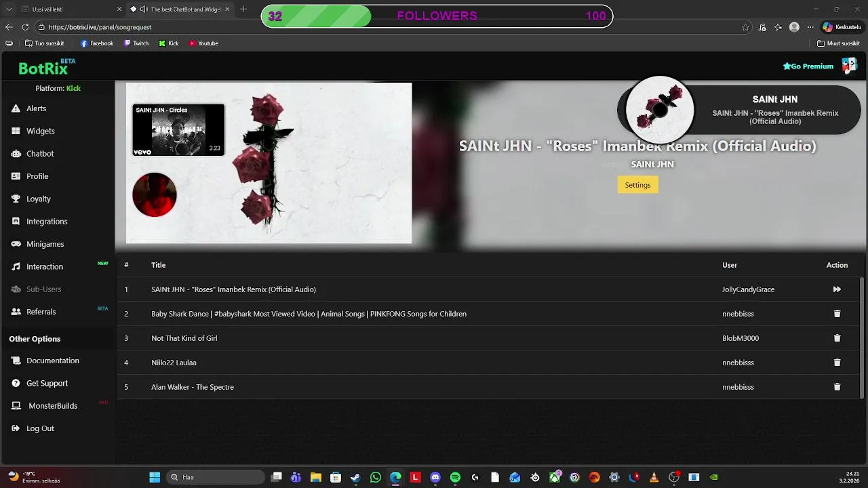Image resolution: width=868 pixels, height=488 pixels.
Task: Open the user avatar in top-right header
Action: point(850,66)
